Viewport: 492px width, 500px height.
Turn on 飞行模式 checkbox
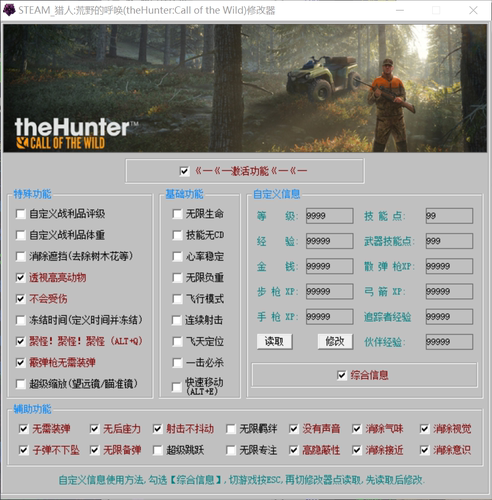point(177,299)
